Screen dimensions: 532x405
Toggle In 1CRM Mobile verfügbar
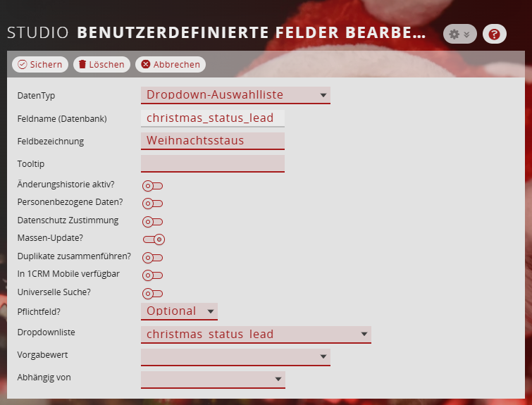[153, 275]
